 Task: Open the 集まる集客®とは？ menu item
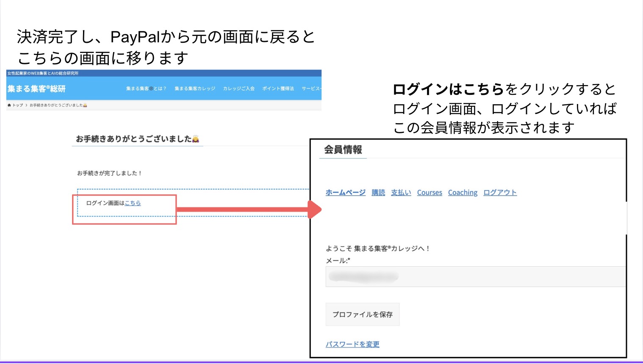click(x=146, y=88)
